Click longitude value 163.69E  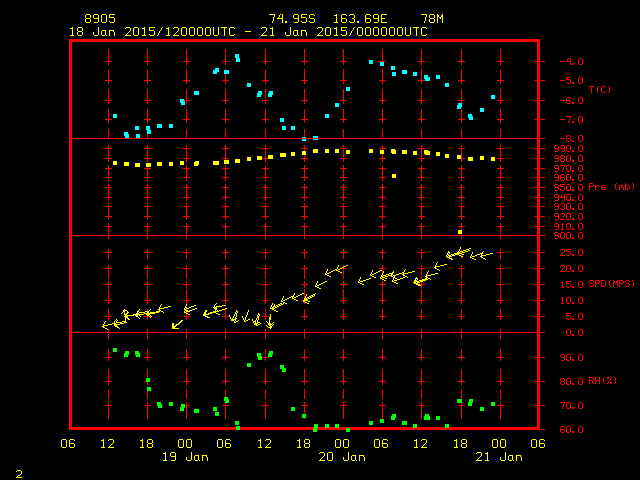360,19
